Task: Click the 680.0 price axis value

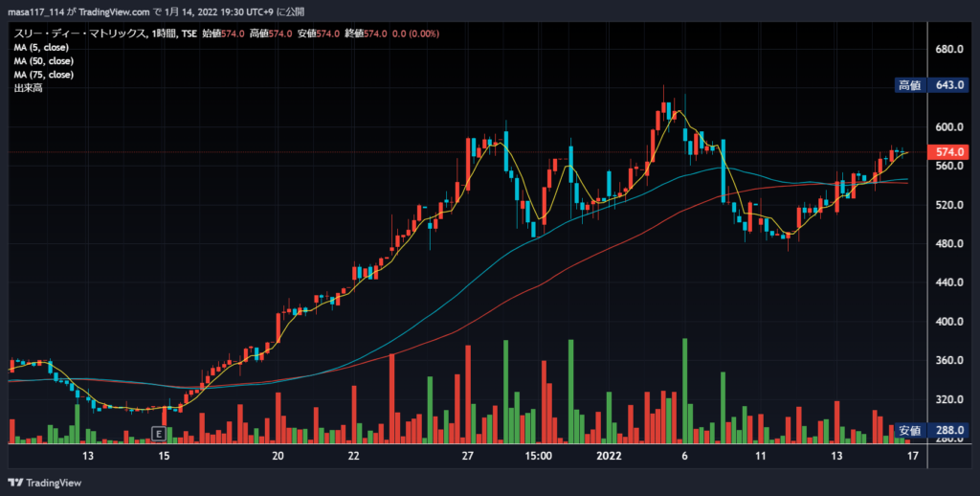Action: (947, 50)
